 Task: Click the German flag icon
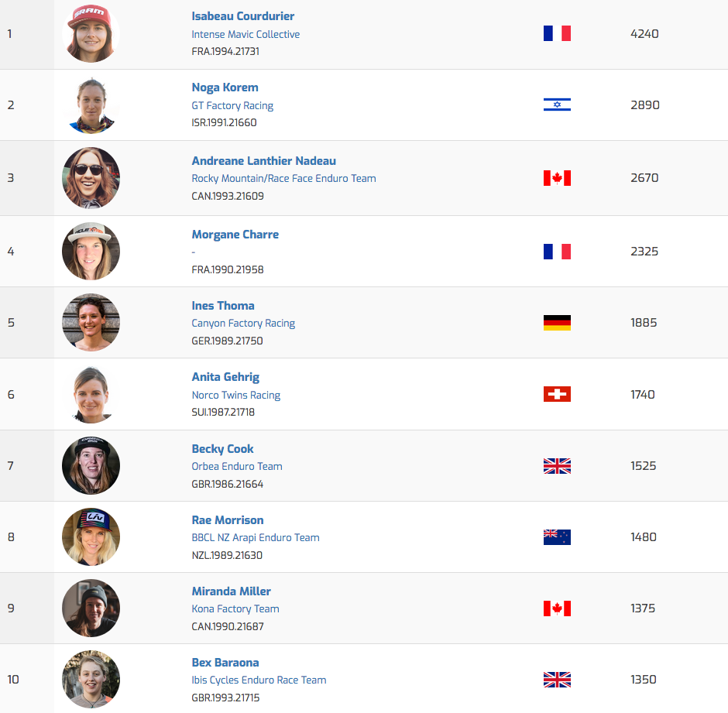[x=557, y=323]
